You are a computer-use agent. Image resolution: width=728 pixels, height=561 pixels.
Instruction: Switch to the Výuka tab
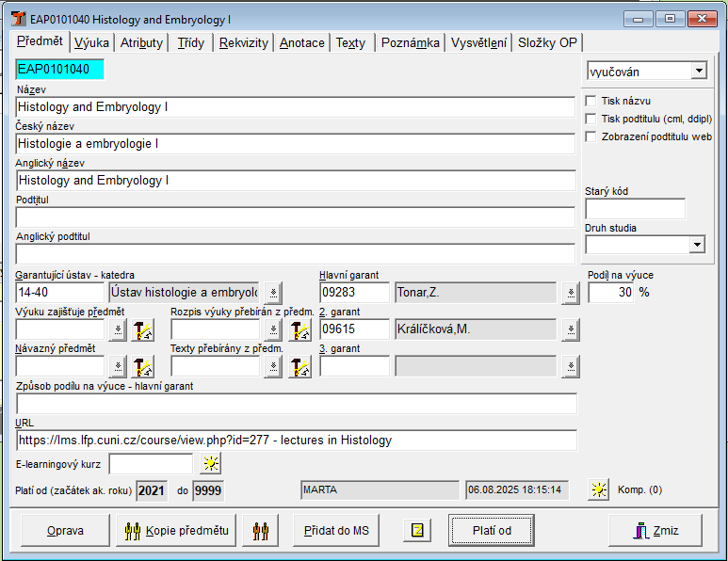click(x=92, y=42)
